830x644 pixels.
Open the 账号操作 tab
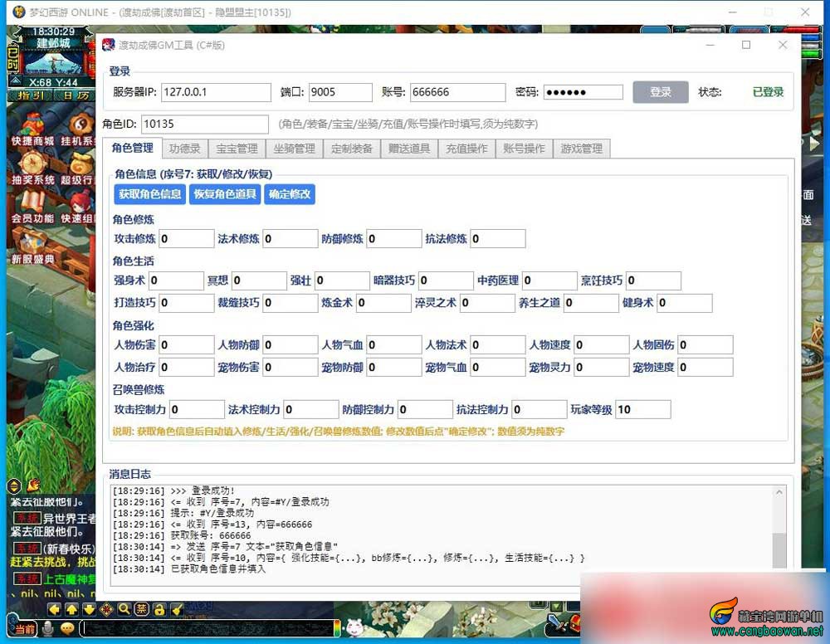coord(524,149)
